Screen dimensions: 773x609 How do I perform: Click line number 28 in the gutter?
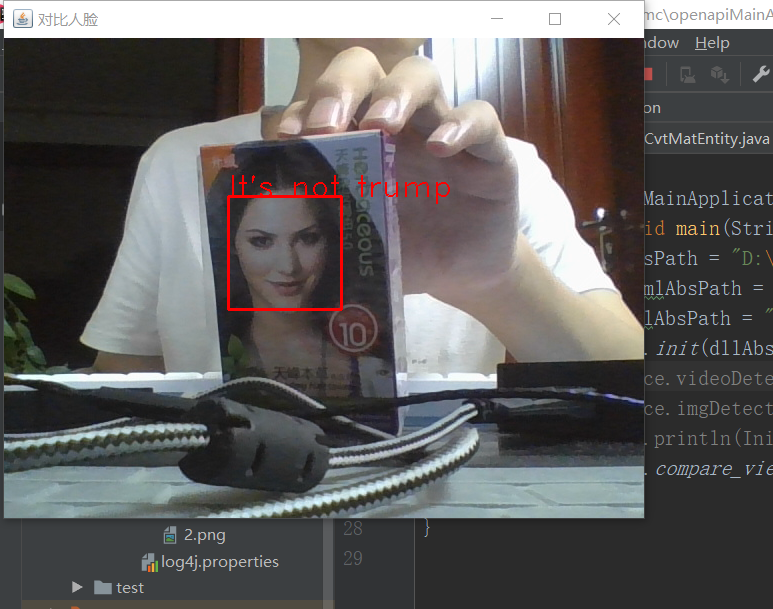pos(352,529)
